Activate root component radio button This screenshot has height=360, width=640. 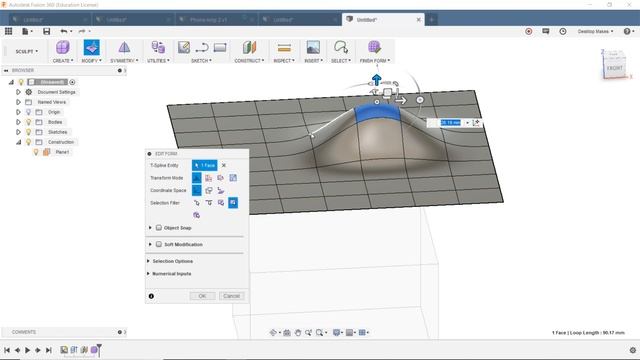coord(72,82)
